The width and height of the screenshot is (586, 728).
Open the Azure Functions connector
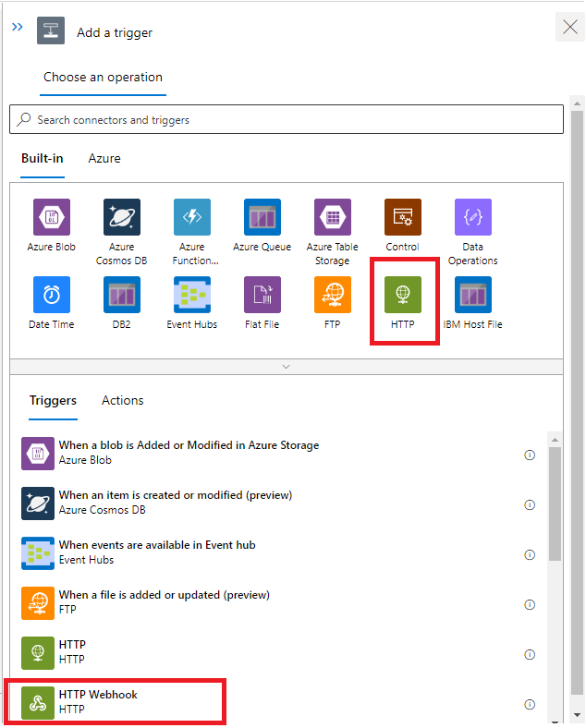pyautogui.click(x=191, y=217)
